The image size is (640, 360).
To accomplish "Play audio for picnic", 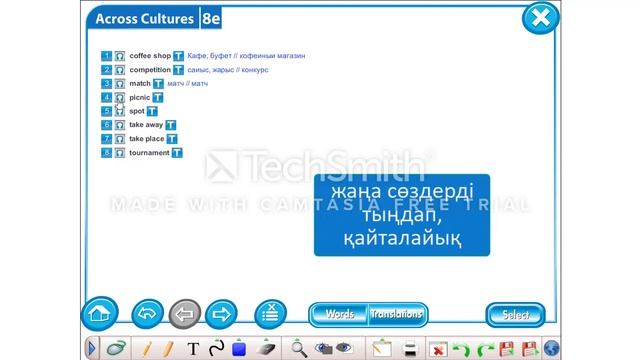I will click(x=120, y=98).
